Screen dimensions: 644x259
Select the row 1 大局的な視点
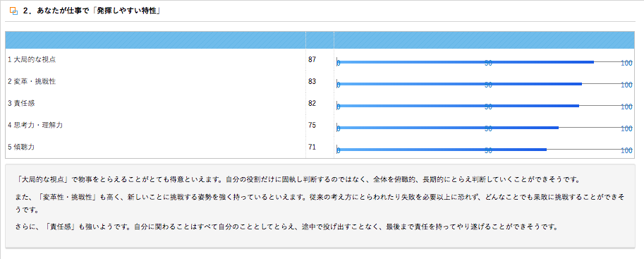(320, 59)
